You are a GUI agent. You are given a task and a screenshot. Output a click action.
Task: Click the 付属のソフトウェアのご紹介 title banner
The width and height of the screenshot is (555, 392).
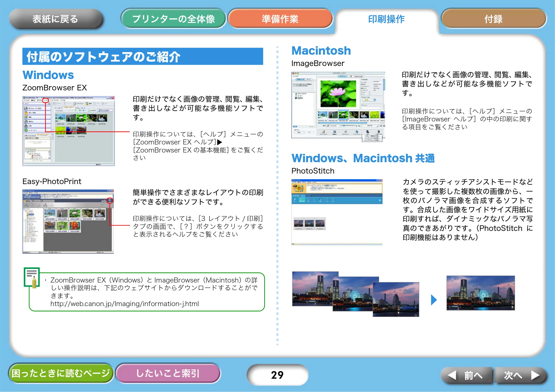point(143,56)
